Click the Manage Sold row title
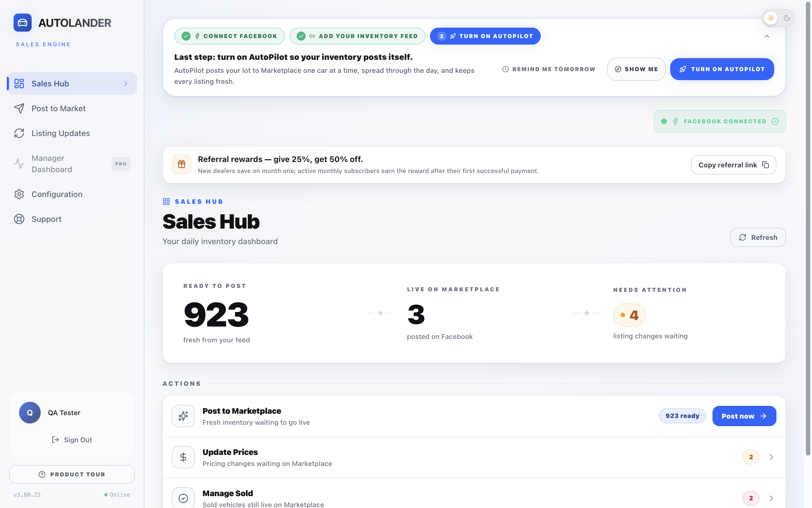812x508 pixels. 228,493
